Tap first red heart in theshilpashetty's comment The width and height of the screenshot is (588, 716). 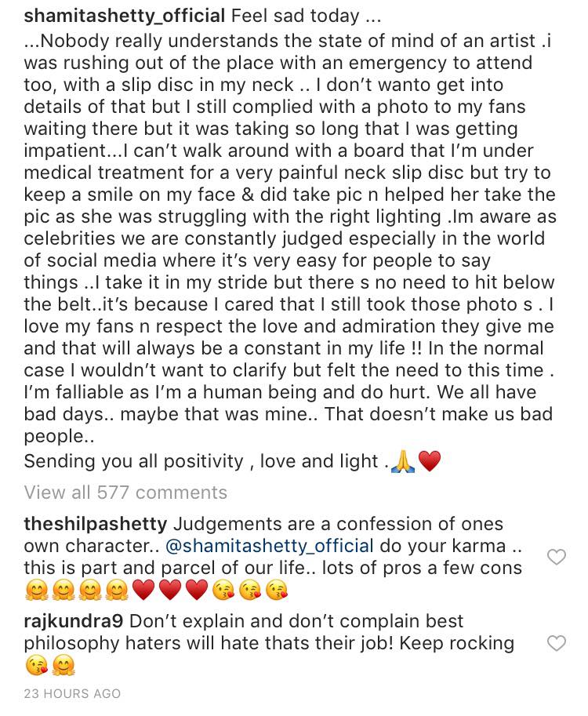(142, 590)
